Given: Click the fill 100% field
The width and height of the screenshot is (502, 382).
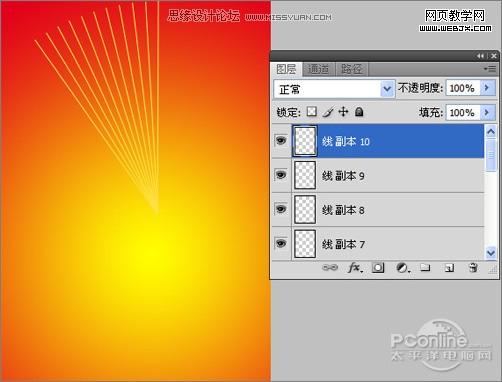Looking at the screenshot, I should point(463,112).
